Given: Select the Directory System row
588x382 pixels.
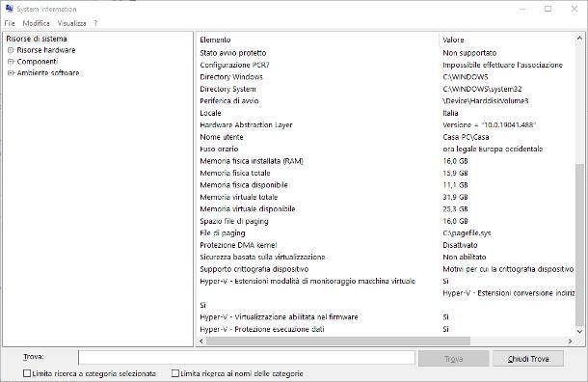Looking at the screenshot, I should coord(386,89).
